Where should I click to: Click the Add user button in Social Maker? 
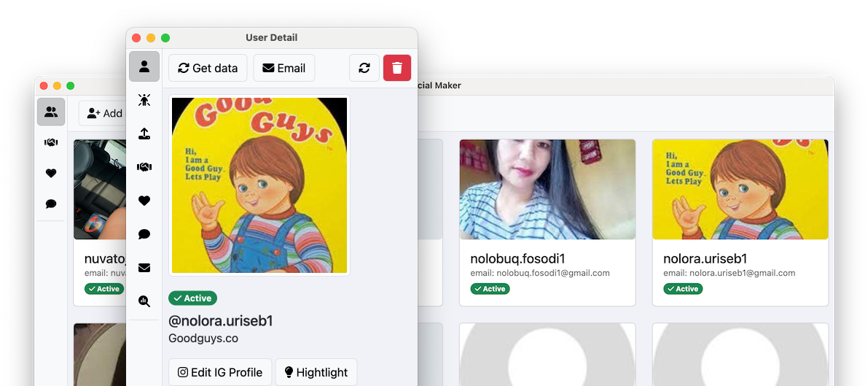pos(104,113)
